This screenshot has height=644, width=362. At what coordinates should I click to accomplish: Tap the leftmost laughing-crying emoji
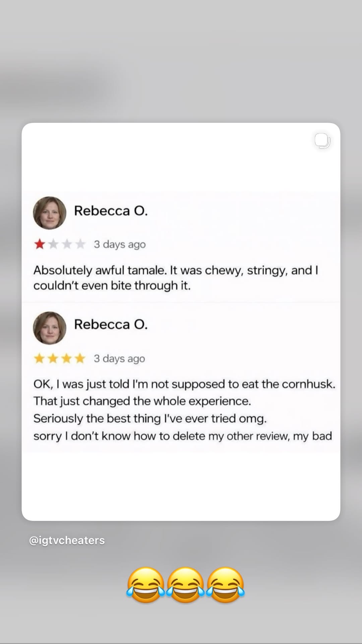[x=145, y=585]
